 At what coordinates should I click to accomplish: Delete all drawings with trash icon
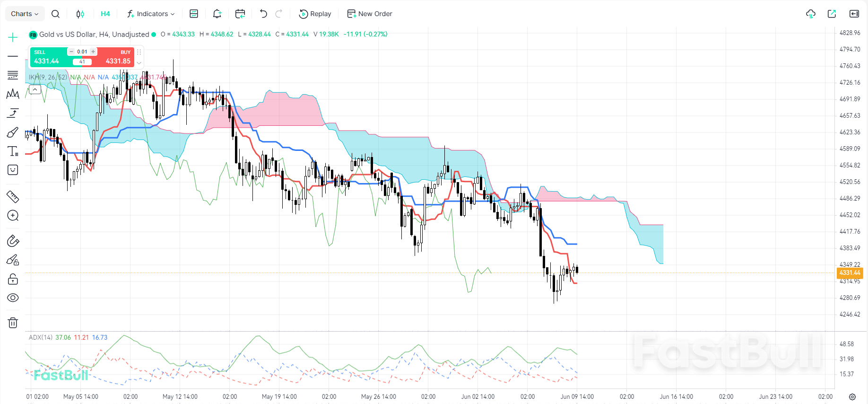tap(13, 323)
